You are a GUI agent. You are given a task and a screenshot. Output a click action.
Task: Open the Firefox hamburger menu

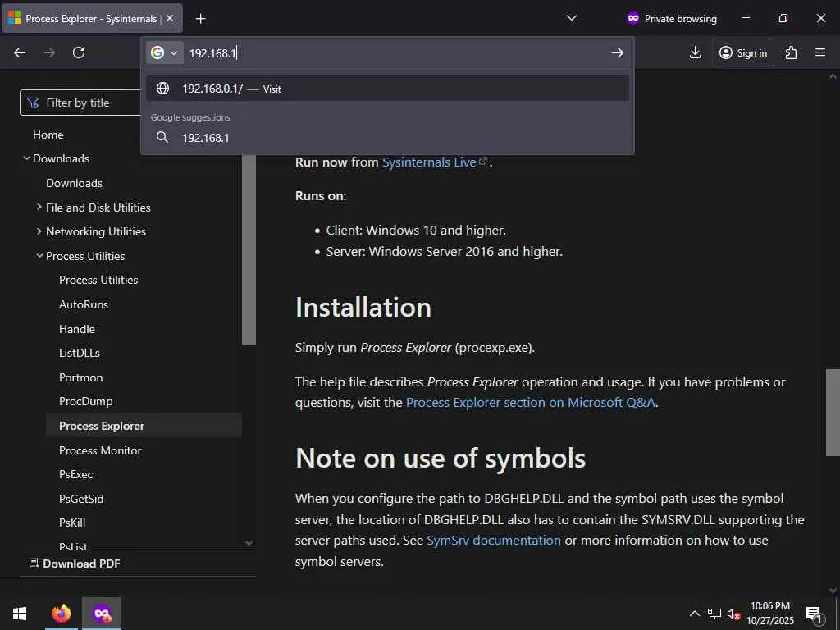click(x=820, y=52)
